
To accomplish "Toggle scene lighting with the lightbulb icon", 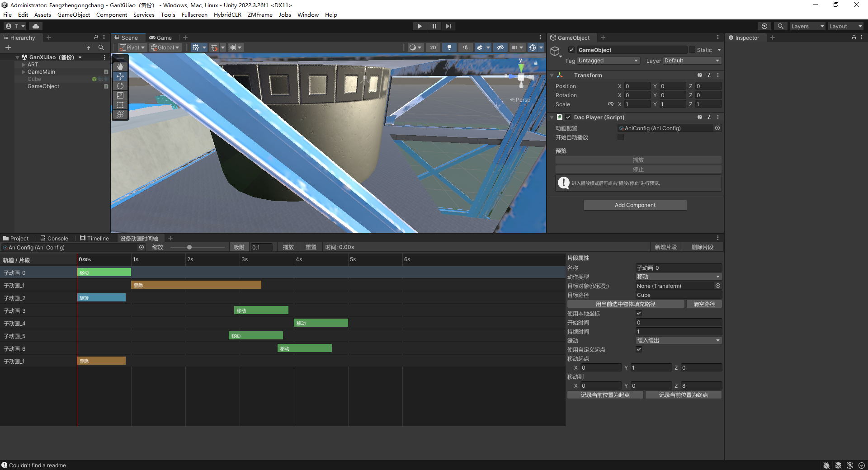I will 449,47.
